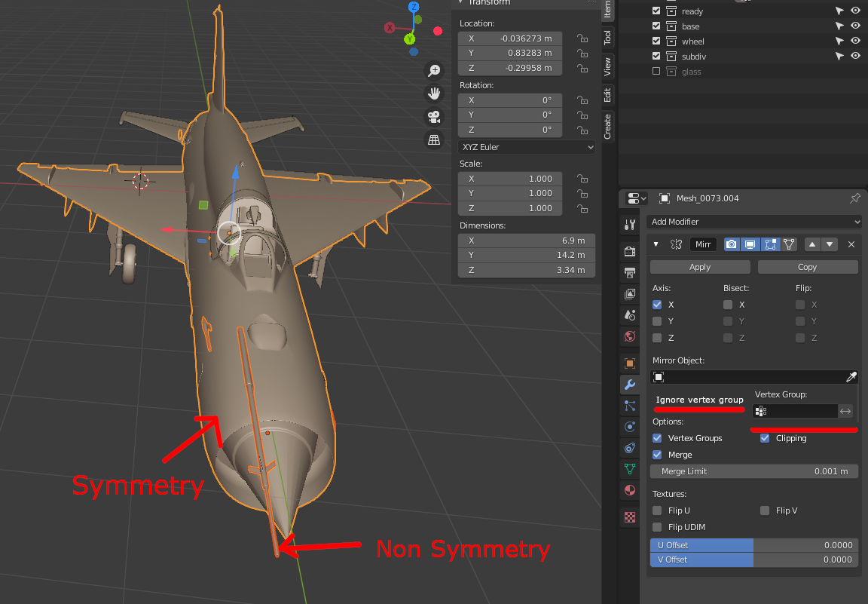Click the pan view hand icon

click(434, 94)
